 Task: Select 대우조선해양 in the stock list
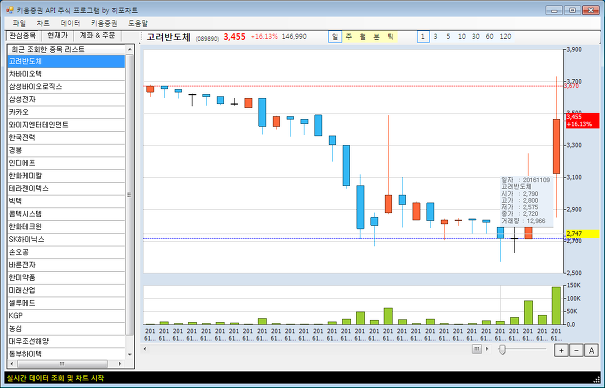(66, 341)
